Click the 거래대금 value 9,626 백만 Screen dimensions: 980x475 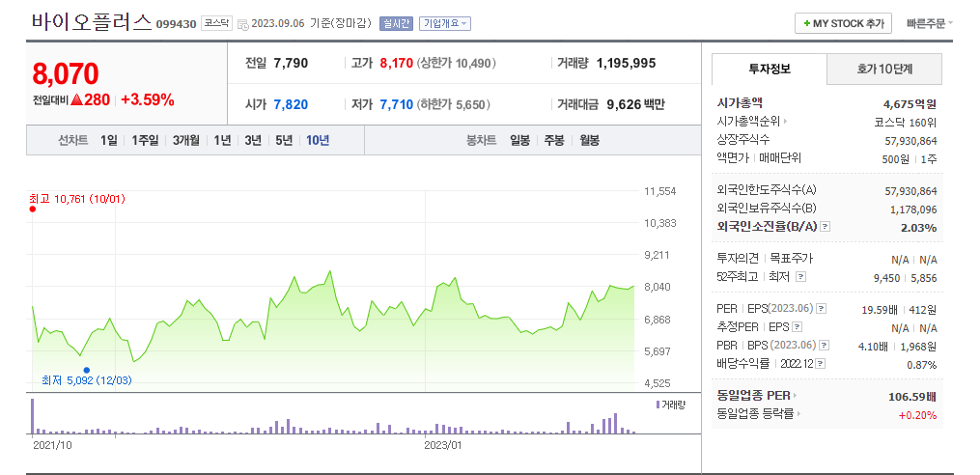click(x=635, y=104)
